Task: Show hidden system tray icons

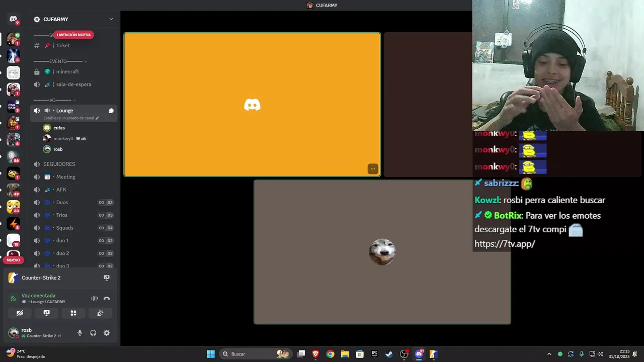Action: (549, 354)
